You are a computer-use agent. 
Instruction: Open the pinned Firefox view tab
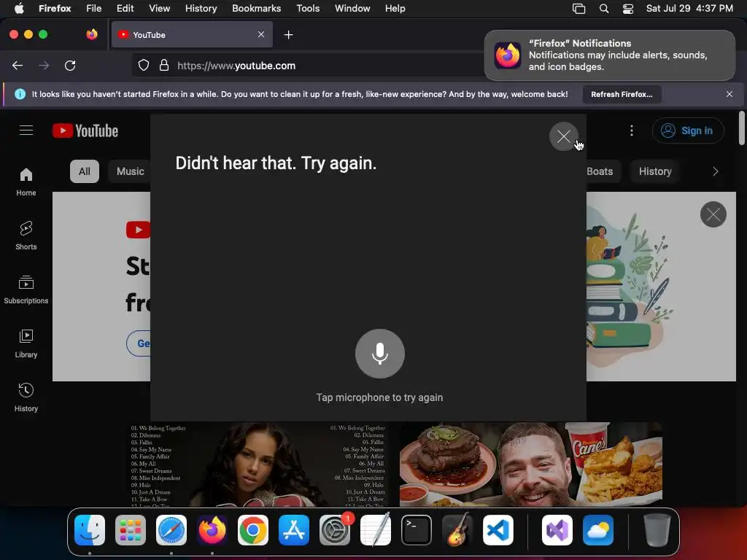92,34
